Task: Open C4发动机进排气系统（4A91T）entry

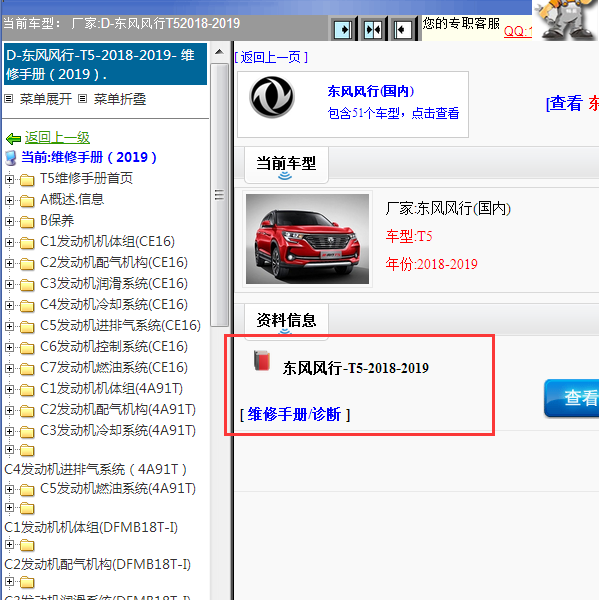Action: (x=95, y=470)
